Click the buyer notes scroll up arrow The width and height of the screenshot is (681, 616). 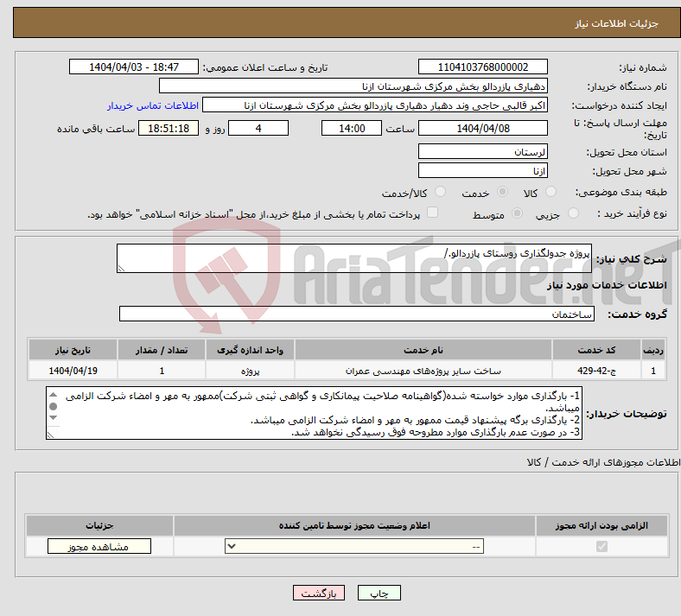pyautogui.click(x=53, y=395)
